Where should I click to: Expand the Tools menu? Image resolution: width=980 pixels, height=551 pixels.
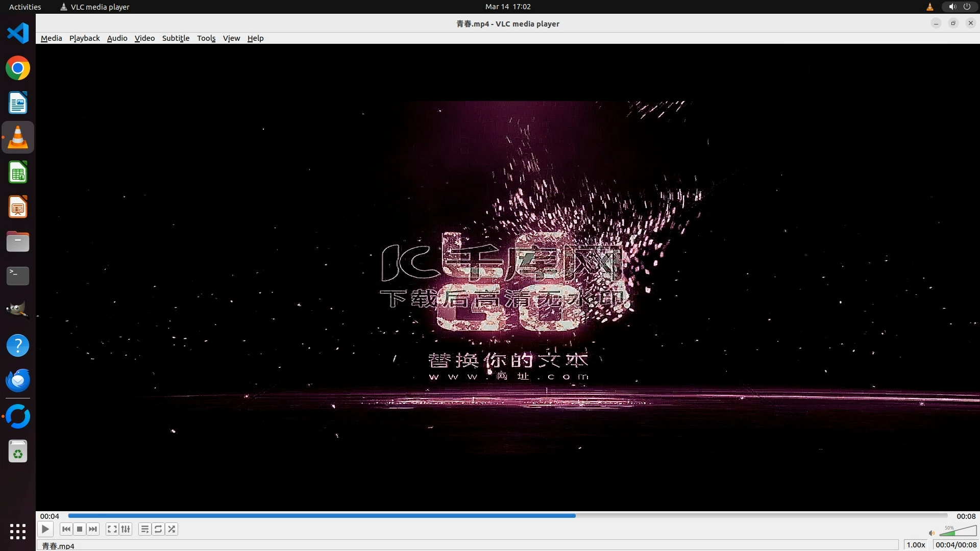[206, 38]
